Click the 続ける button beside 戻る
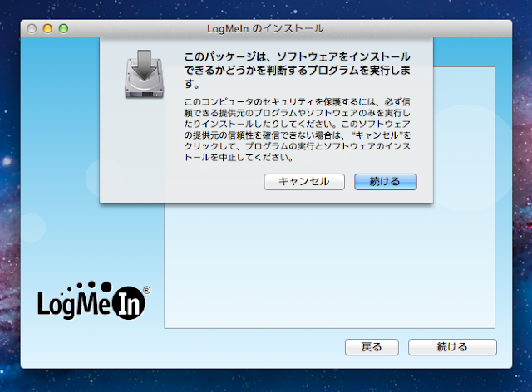This screenshot has width=532, height=392. (x=452, y=347)
